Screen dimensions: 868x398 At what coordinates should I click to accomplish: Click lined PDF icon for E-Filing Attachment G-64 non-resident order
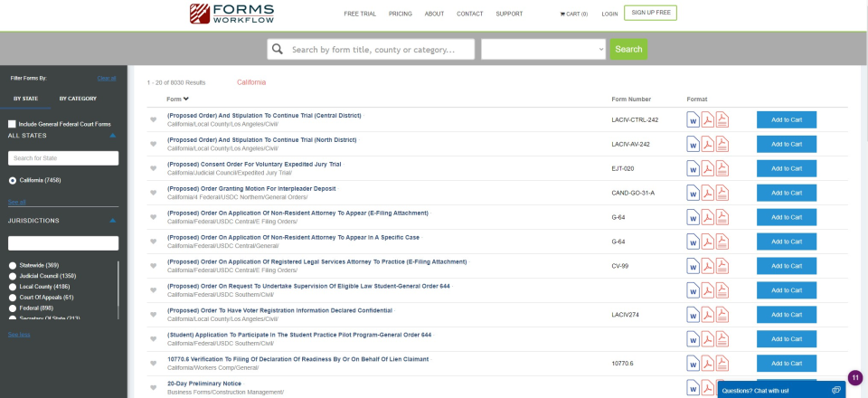pyautogui.click(x=722, y=217)
